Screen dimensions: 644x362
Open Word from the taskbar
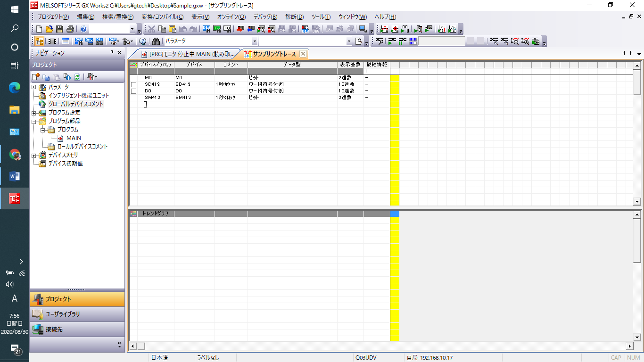(x=15, y=176)
